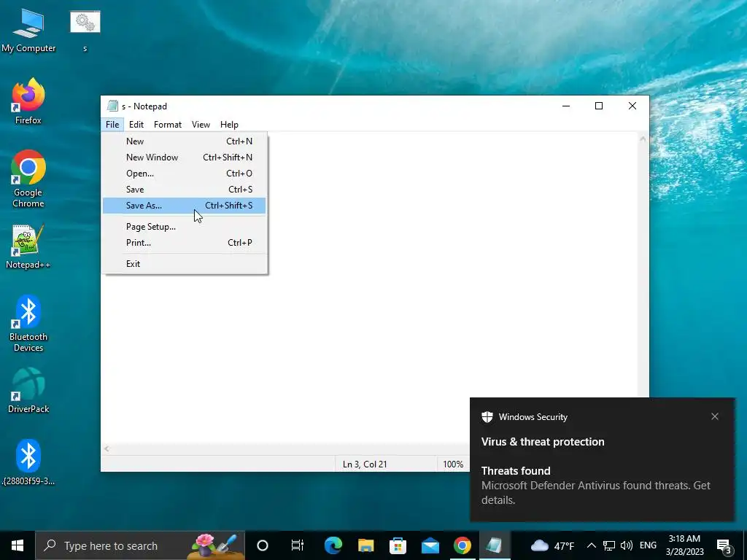
Task: Select New from the File menu
Action: (x=184, y=141)
